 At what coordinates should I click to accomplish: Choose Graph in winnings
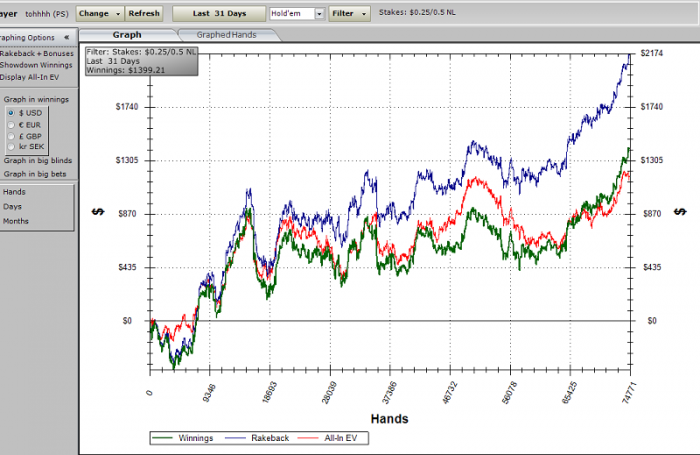pyautogui.click(x=36, y=100)
